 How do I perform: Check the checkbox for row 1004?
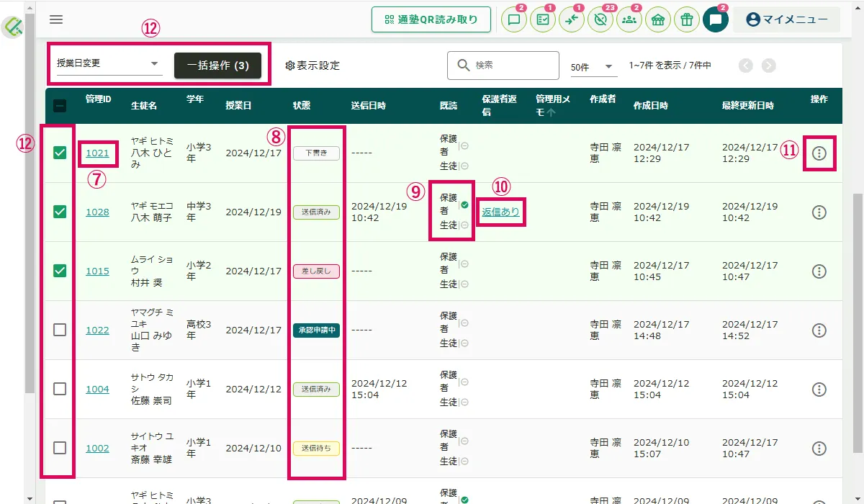click(x=60, y=390)
